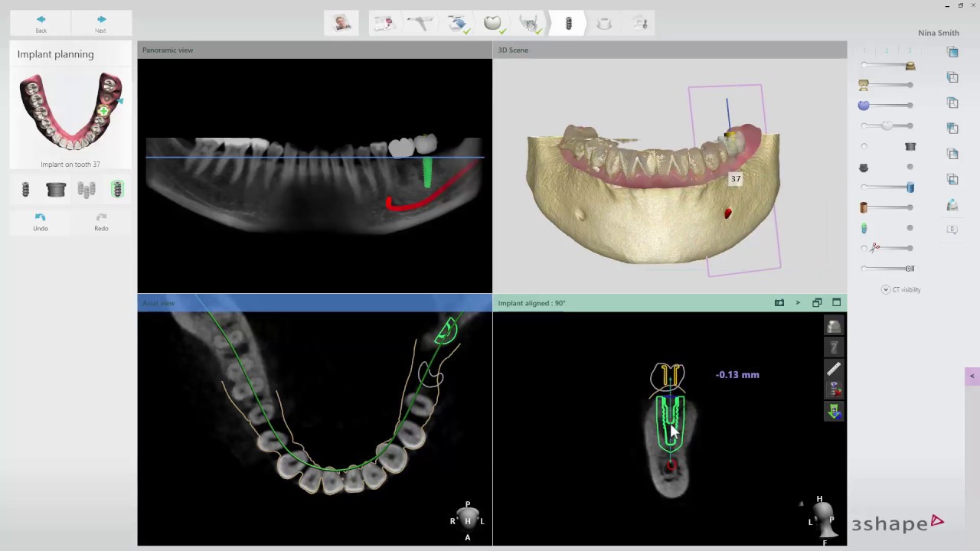
Task: Choose the multiple implants icon
Action: [87, 190]
